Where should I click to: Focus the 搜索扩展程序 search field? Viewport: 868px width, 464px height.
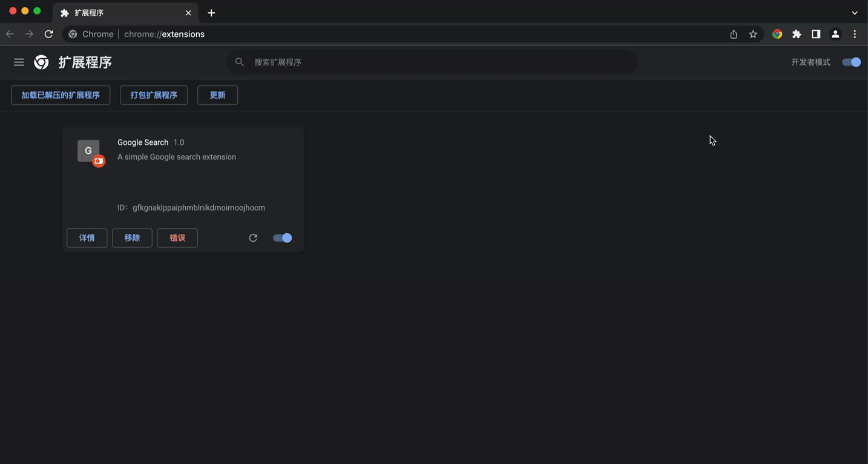(x=432, y=62)
